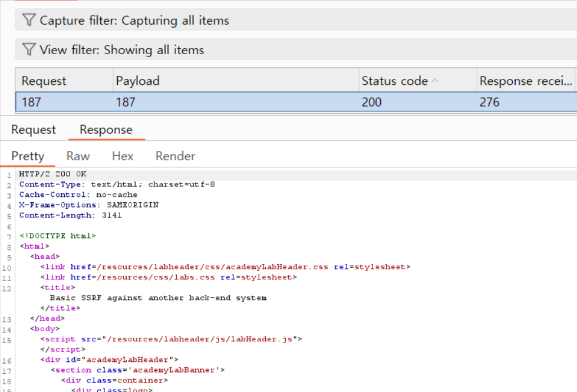
Task: Click the academyLabHeader.css link line
Action: pos(225,267)
